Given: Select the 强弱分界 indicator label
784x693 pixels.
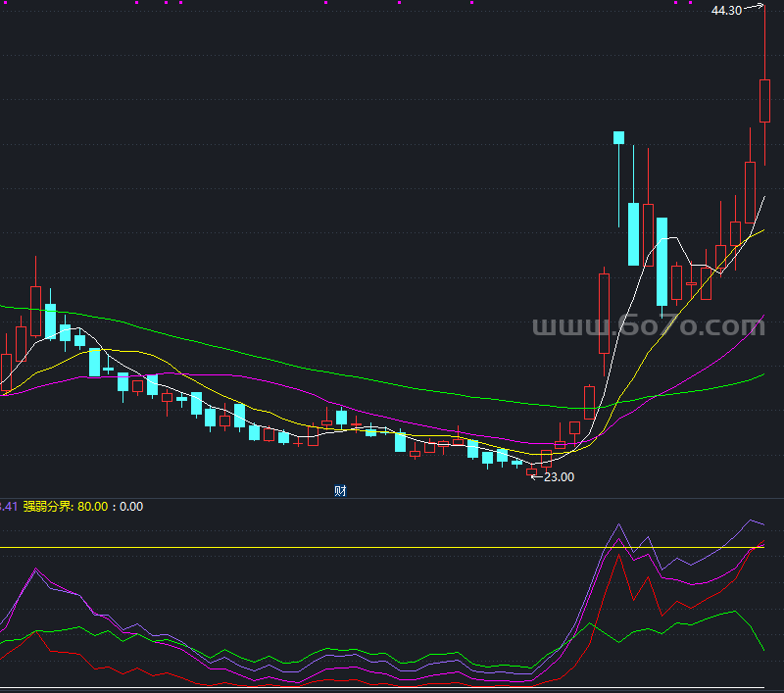Looking at the screenshot, I should (48, 507).
